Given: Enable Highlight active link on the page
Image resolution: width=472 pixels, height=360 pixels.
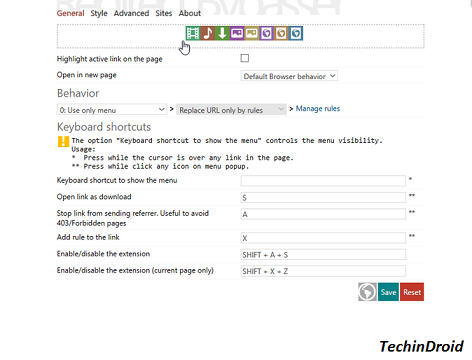Looking at the screenshot, I should pyautogui.click(x=245, y=58).
